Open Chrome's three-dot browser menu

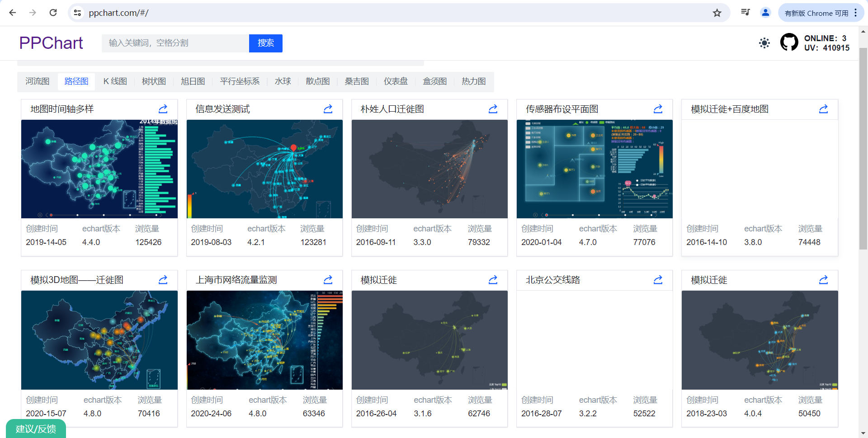pyautogui.click(x=856, y=13)
